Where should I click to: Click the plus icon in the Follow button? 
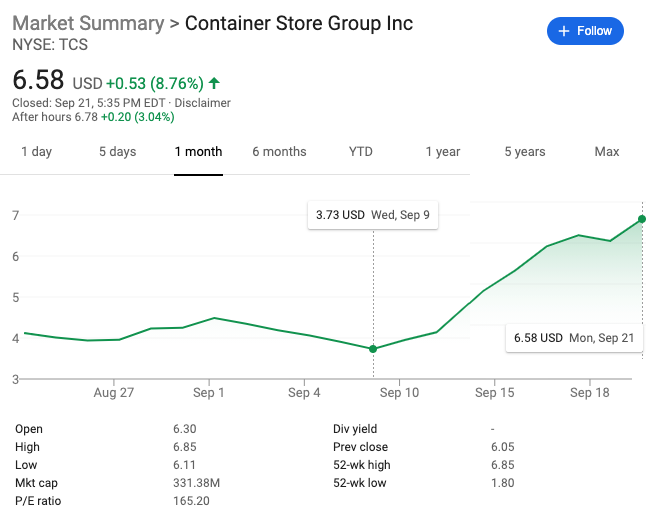point(564,31)
